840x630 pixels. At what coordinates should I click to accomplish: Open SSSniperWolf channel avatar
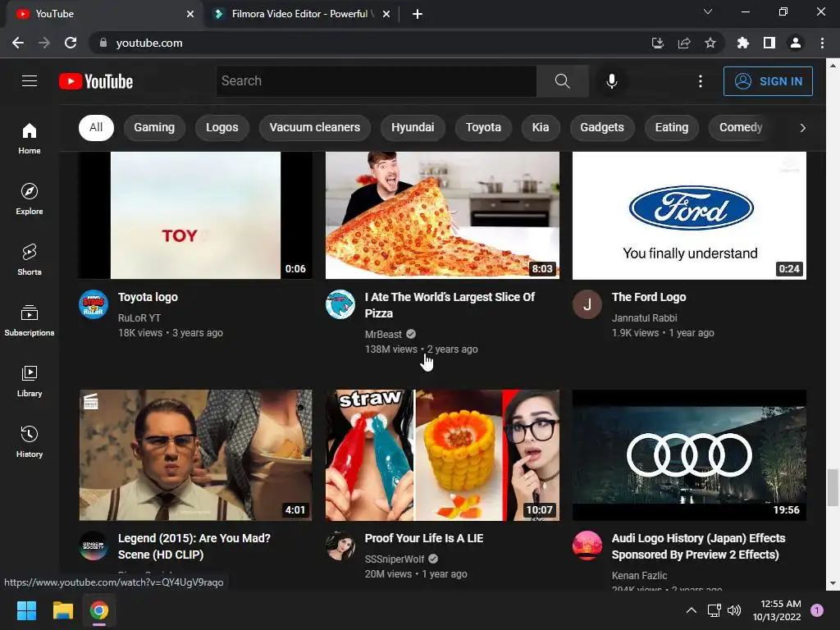point(340,546)
